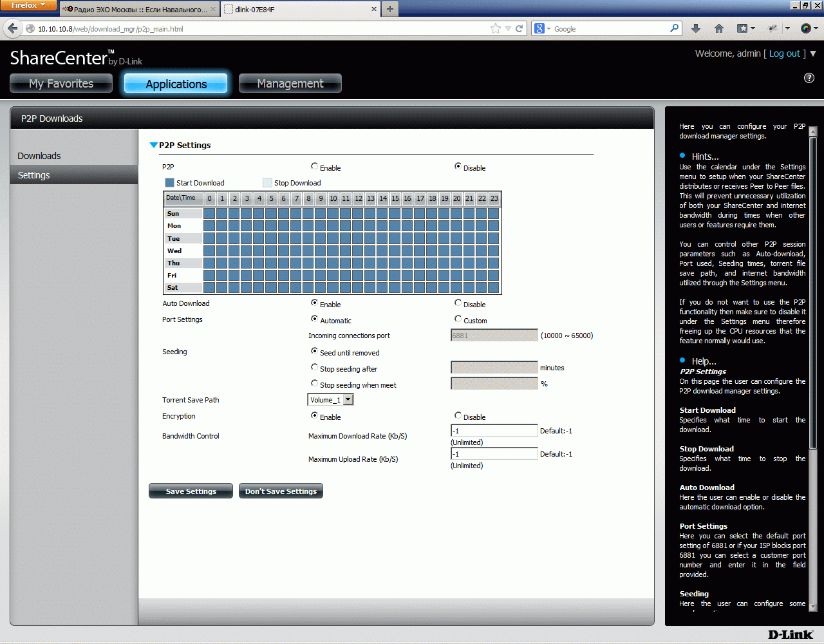Click the Start Download color legend swatch

tap(169, 183)
